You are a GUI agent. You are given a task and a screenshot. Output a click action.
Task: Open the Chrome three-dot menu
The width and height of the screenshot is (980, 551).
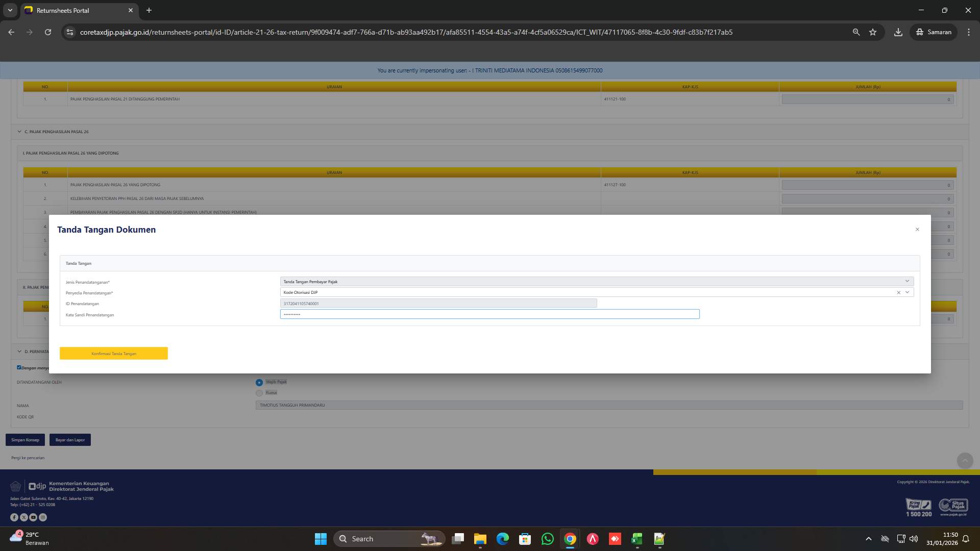coord(969,32)
